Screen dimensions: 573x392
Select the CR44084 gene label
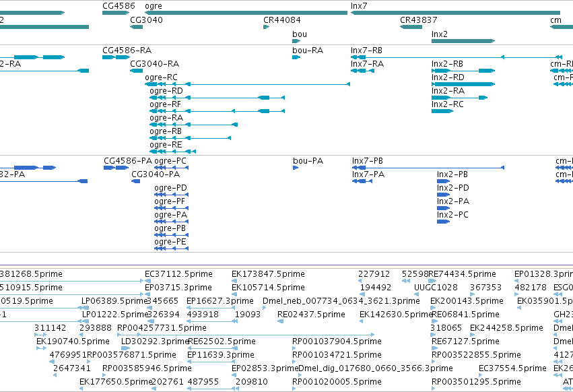[282, 20]
